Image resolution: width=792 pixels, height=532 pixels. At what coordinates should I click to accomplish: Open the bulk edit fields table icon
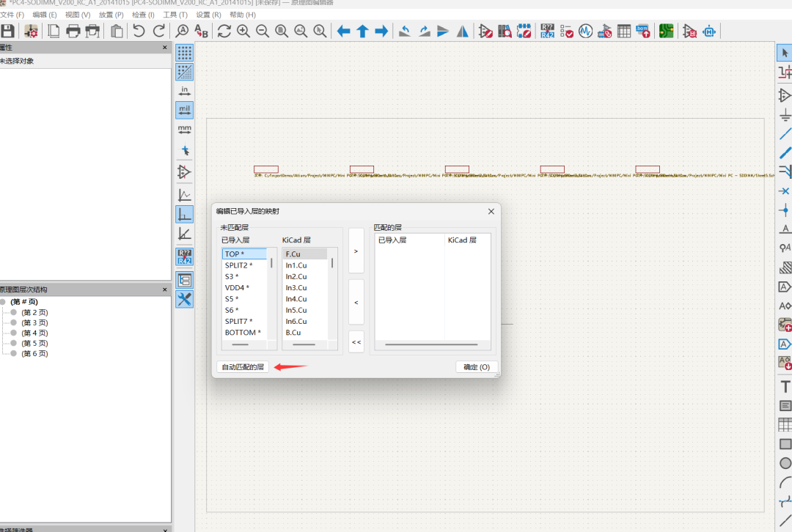pyautogui.click(x=624, y=32)
